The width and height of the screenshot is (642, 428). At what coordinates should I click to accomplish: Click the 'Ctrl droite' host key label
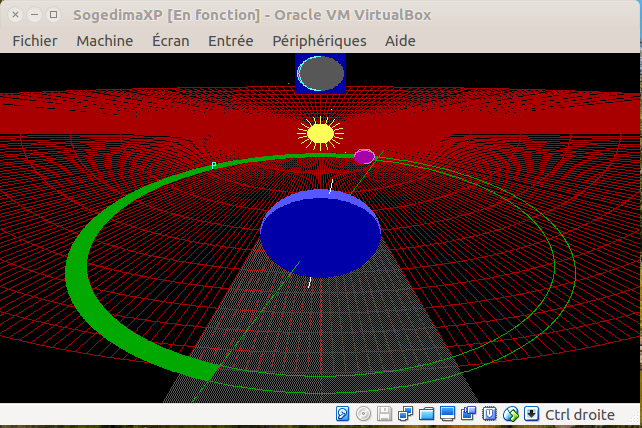580,415
